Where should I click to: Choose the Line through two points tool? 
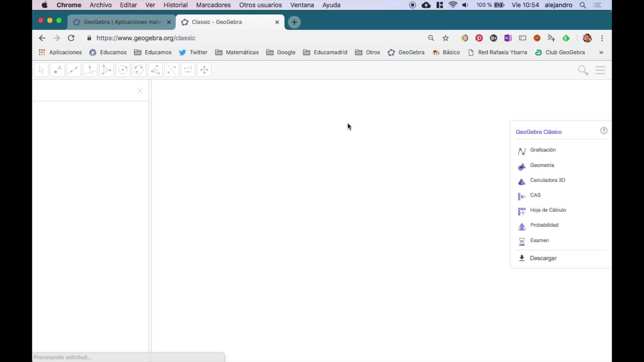pyautogui.click(x=74, y=70)
